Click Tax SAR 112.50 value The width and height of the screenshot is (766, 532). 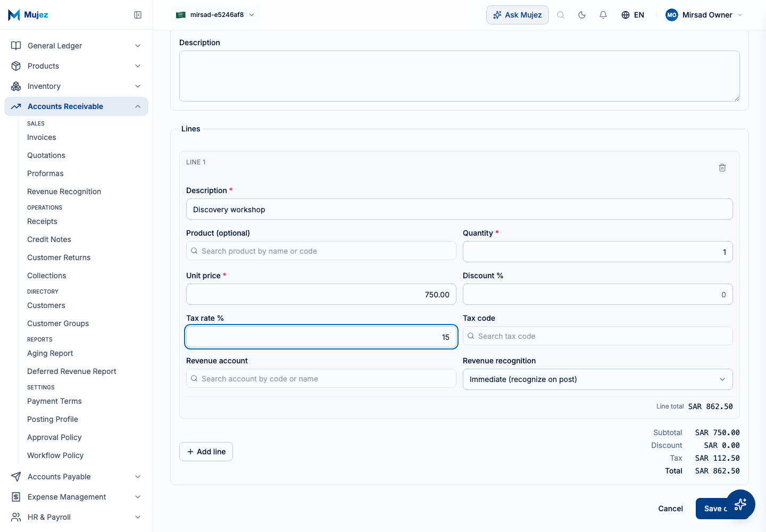click(x=717, y=458)
